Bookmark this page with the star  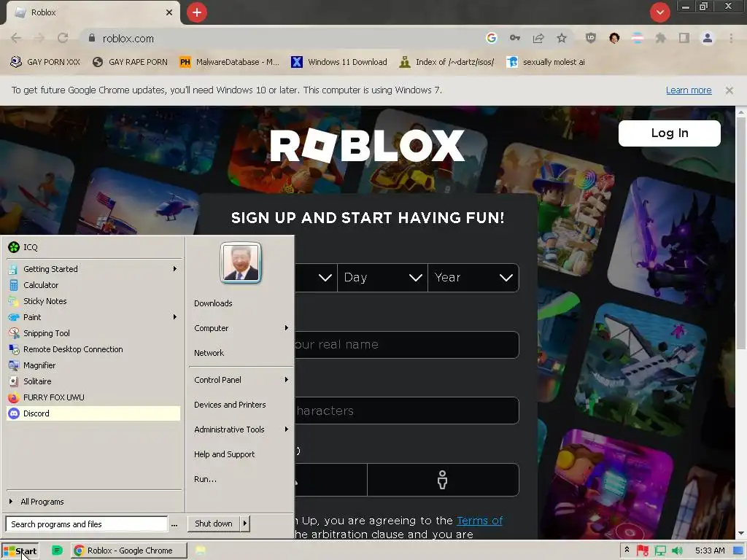[562, 38]
